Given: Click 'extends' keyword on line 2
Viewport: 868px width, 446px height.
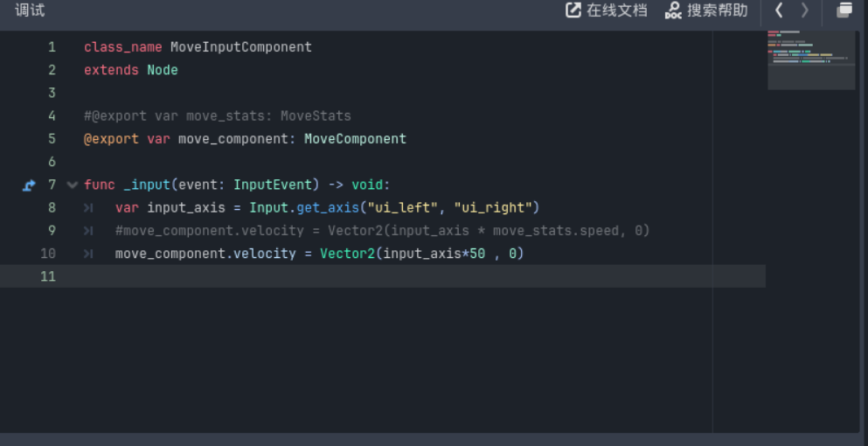Looking at the screenshot, I should tap(111, 70).
